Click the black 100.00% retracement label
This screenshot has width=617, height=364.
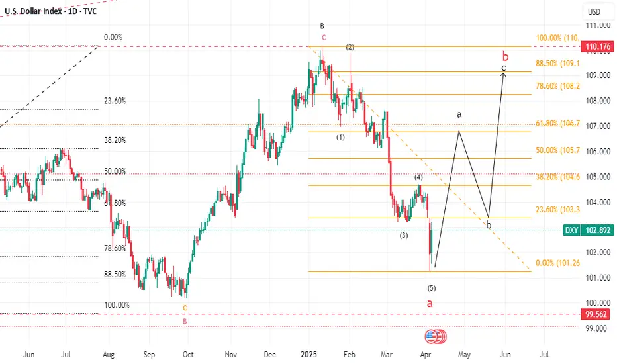click(117, 305)
